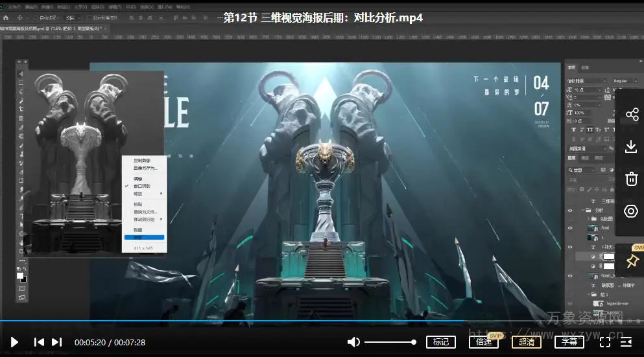644x357 pixels.
Task: Click the pin icon with SVIP badge
Action: click(x=631, y=261)
